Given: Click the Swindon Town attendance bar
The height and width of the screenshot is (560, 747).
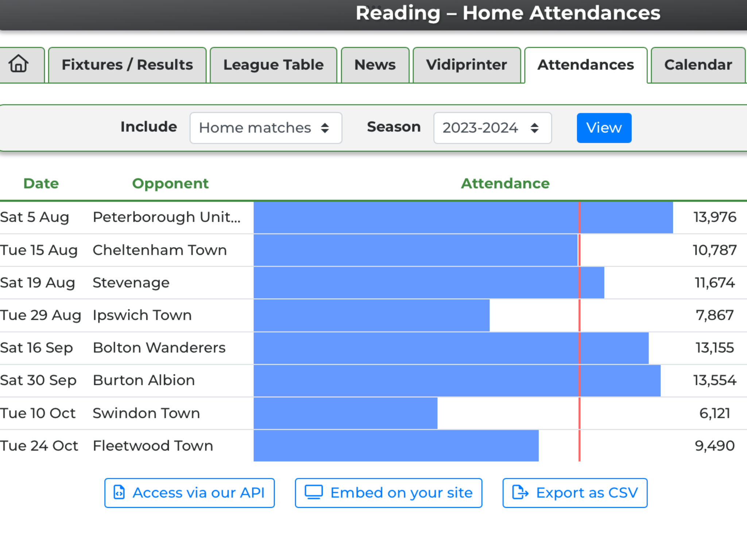Looking at the screenshot, I should click(x=345, y=413).
